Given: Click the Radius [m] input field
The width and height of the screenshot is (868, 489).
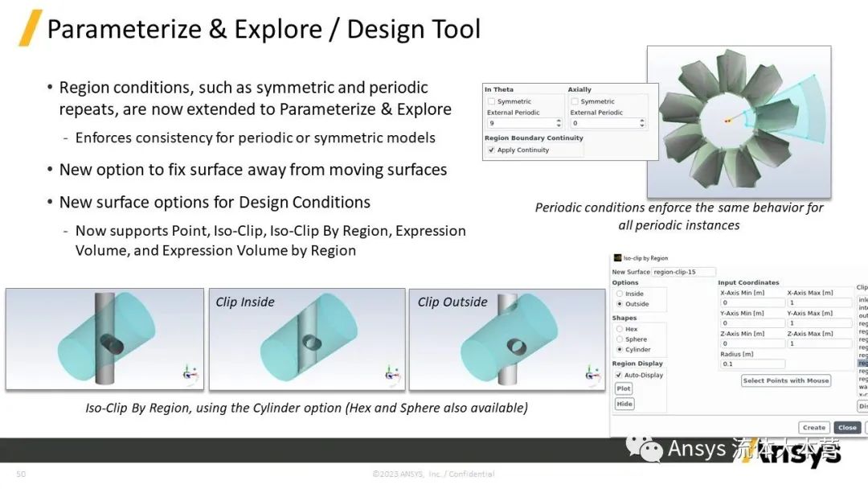Looking at the screenshot, I should (752, 364).
